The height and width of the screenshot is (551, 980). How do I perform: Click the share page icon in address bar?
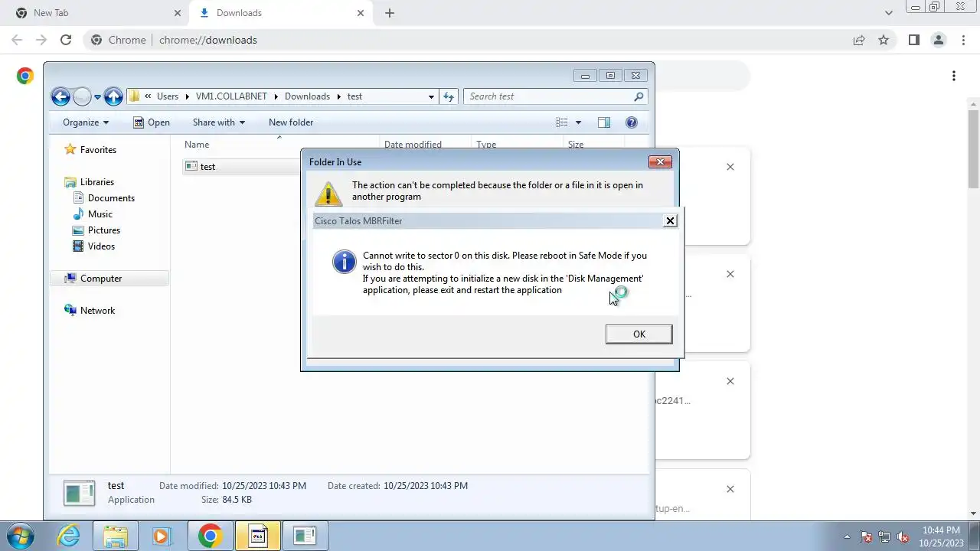859,40
